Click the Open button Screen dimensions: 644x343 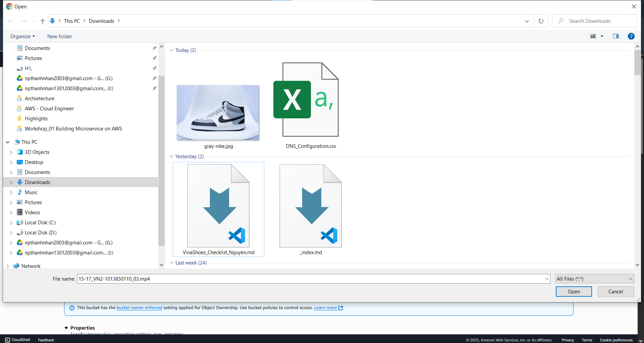tap(574, 291)
